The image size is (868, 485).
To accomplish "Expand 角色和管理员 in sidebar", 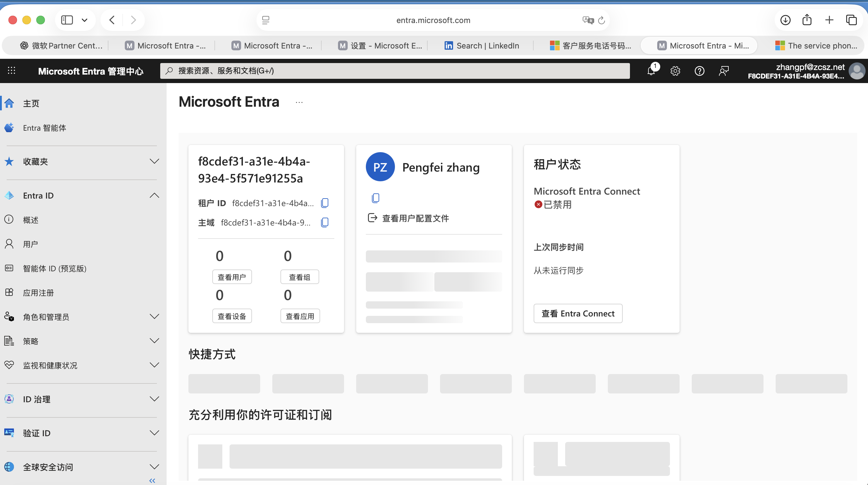I will tap(154, 317).
